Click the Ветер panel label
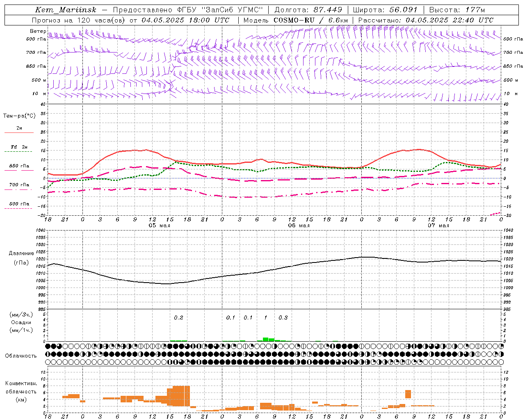Image resolution: width=525 pixels, height=420 pixels. [38, 31]
